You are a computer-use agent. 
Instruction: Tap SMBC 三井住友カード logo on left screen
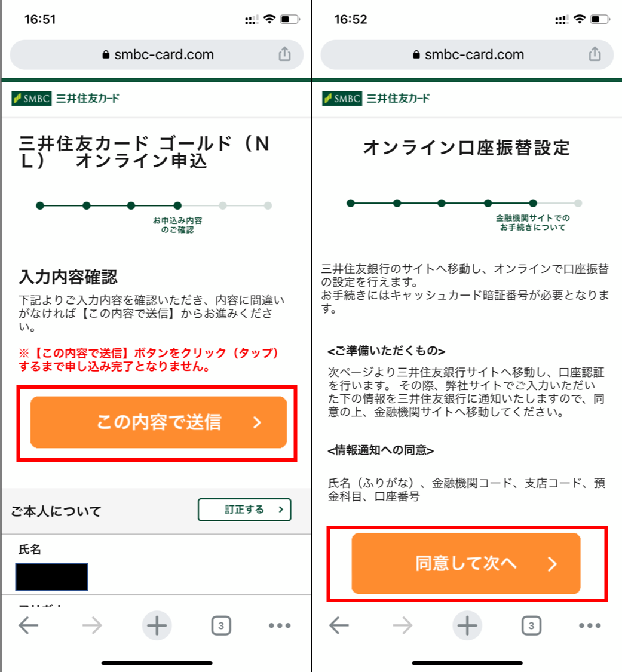(x=66, y=98)
